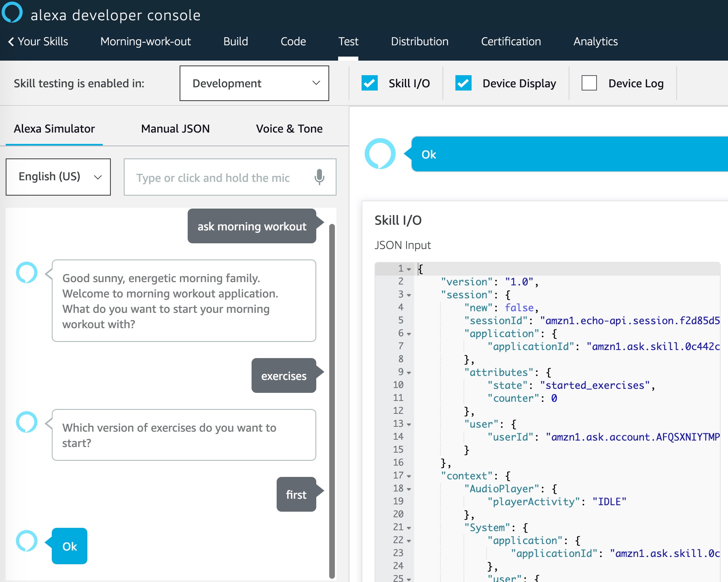728x582 pixels.
Task: Click the back chevron beside Your Skills
Action: tap(11, 42)
